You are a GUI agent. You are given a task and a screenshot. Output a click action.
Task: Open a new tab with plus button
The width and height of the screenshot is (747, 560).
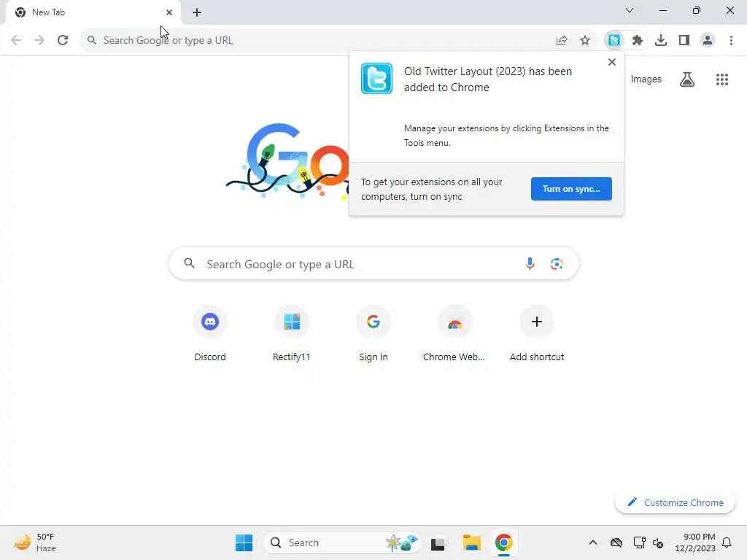click(x=197, y=12)
